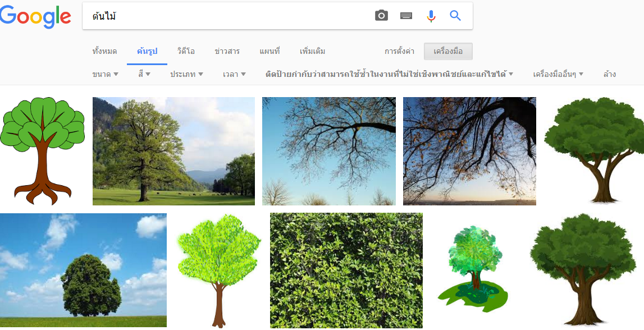Click the search text input field

click(x=225, y=16)
